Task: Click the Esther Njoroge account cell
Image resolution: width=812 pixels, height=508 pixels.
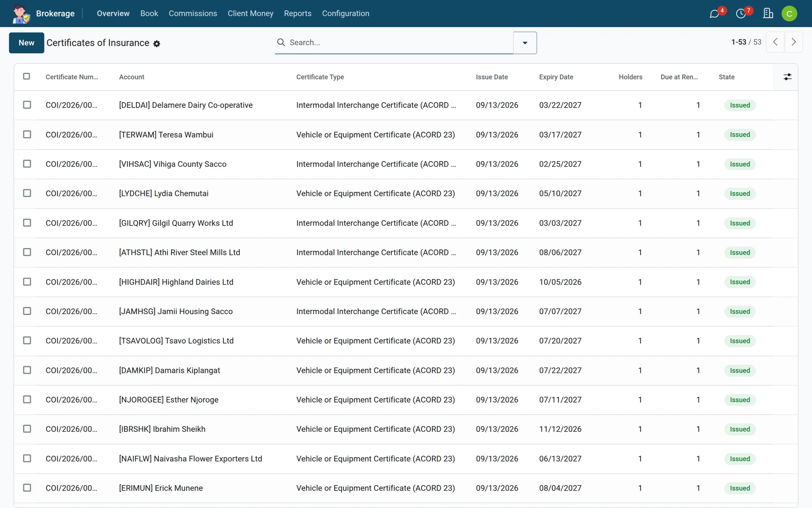Action: point(168,400)
